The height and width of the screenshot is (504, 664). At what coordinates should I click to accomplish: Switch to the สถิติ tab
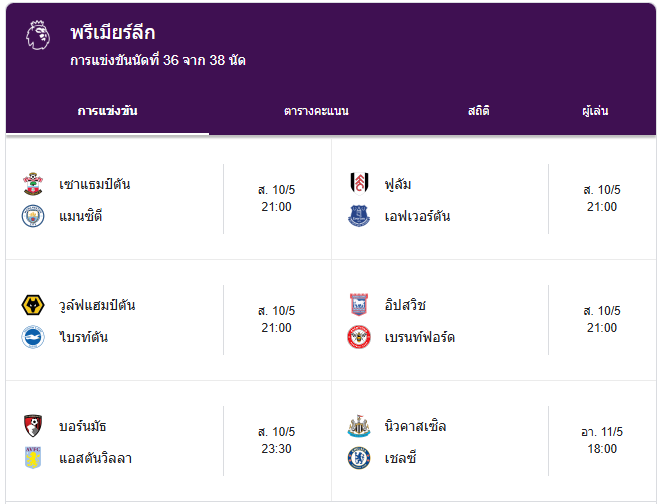point(479,111)
